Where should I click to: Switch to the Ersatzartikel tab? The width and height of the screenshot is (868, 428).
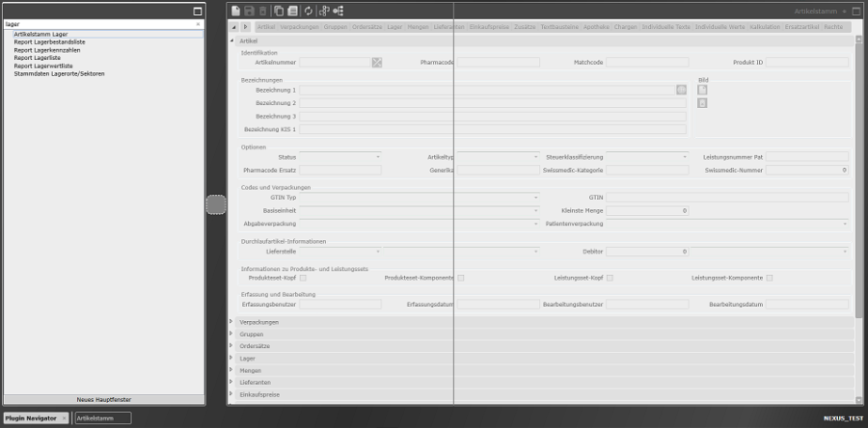(x=801, y=27)
